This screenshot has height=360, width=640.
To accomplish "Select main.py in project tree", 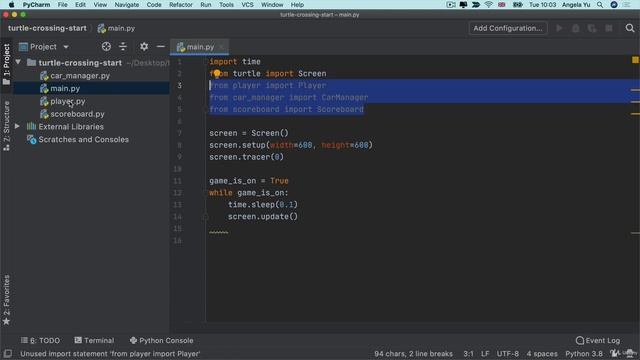I will pos(65,88).
